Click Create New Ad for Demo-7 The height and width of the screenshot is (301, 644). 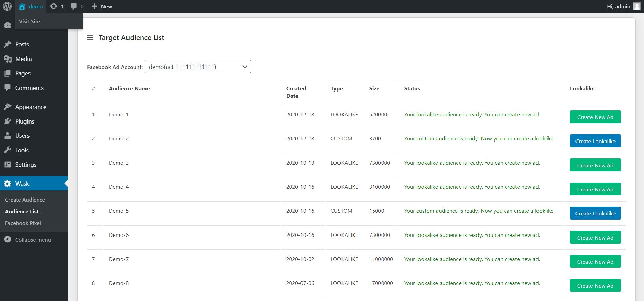point(595,262)
